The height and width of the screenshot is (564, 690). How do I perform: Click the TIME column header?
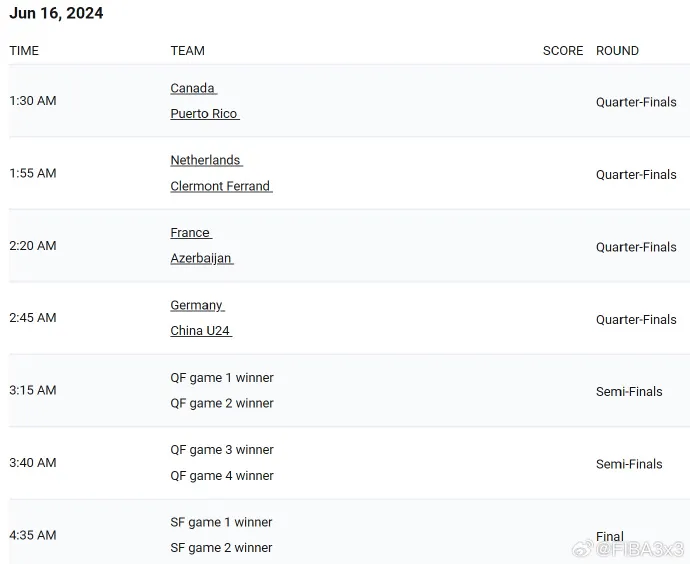(x=24, y=50)
